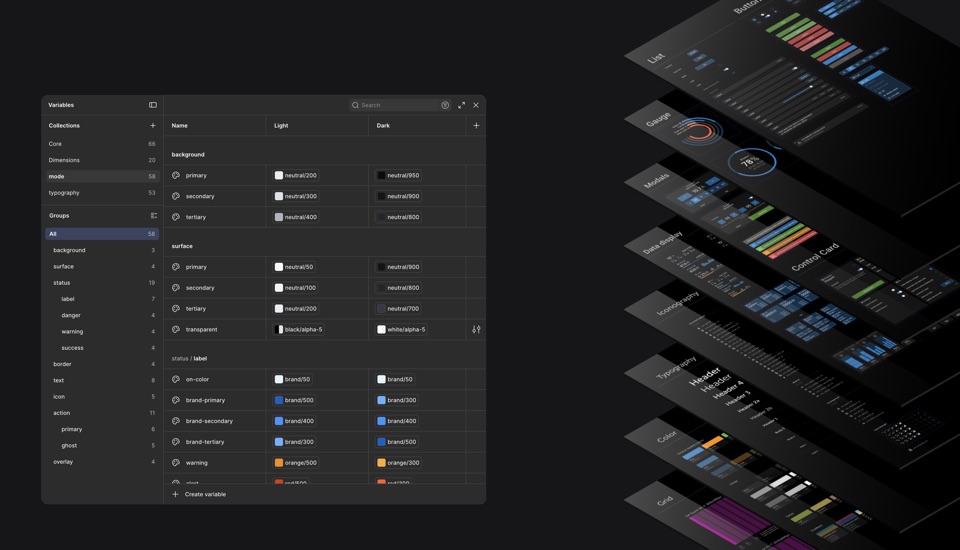
Task: Select the ghost subgroup under action
Action: [102, 446]
